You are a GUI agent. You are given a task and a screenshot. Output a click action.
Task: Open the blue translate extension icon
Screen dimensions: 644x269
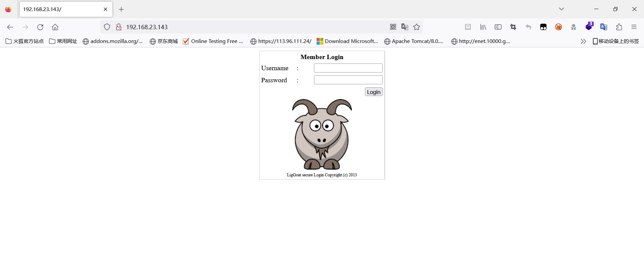(x=604, y=27)
